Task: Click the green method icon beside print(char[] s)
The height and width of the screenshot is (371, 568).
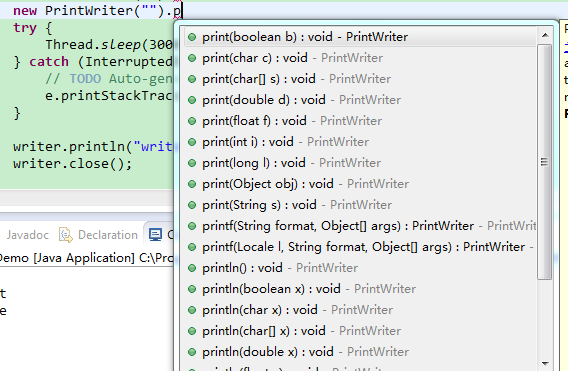Action: [x=192, y=79]
